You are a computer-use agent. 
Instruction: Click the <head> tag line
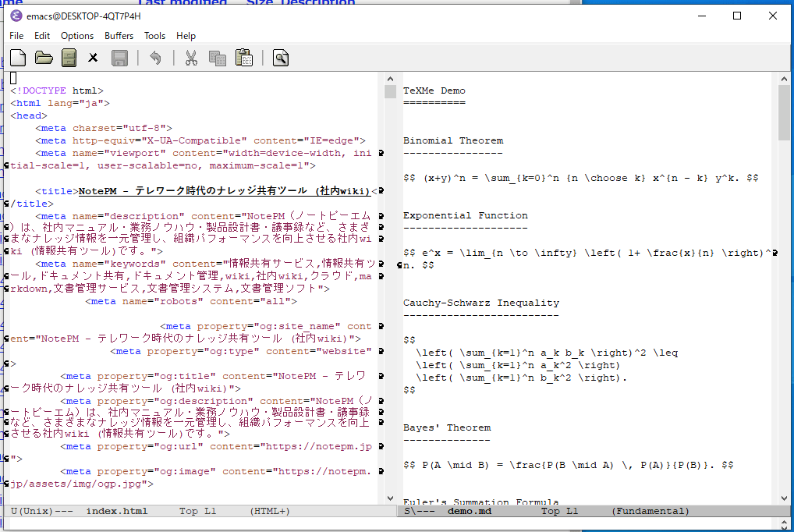pos(29,116)
